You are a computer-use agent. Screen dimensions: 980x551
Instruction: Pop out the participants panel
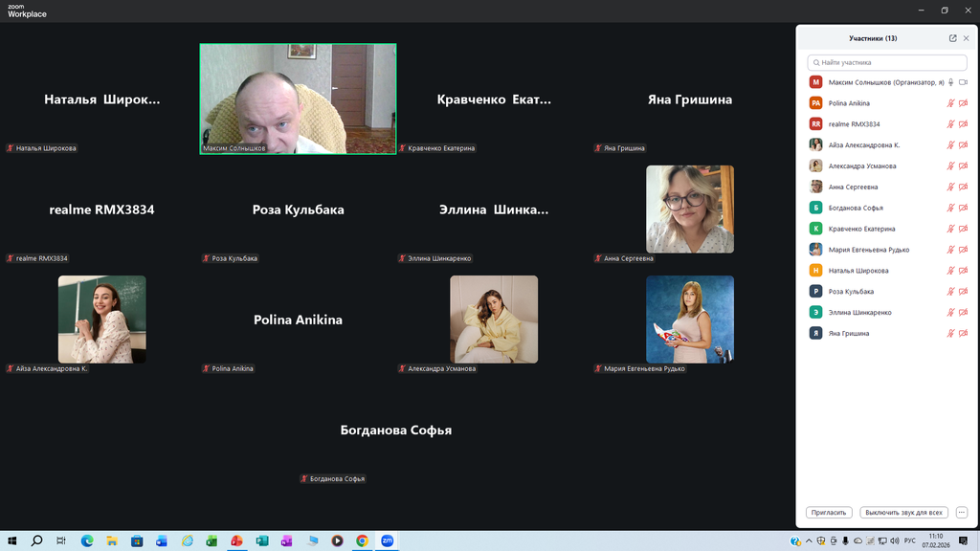pyautogui.click(x=952, y=38)
